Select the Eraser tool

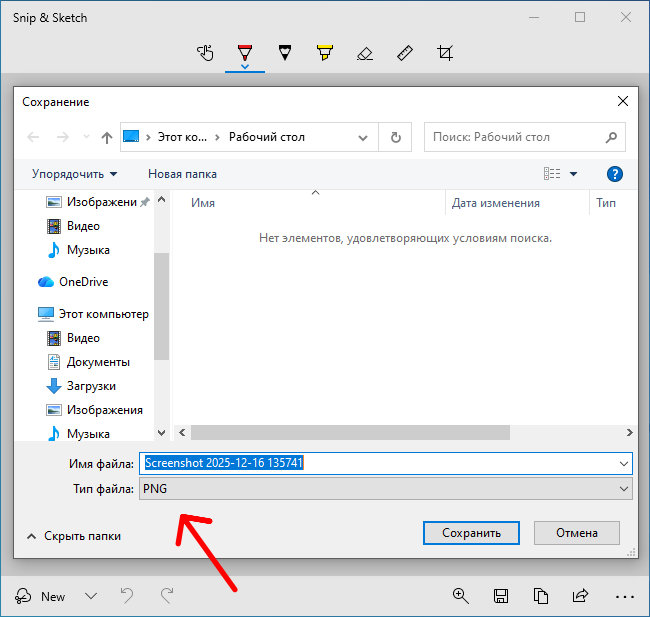[365, 53]
